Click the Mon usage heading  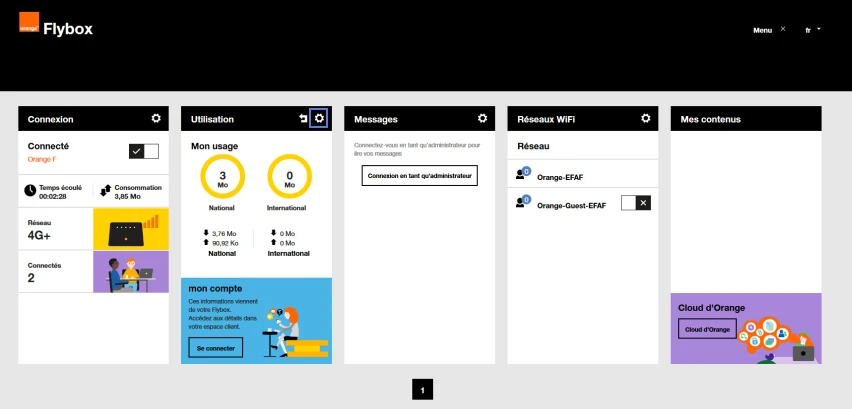[214, 146]
